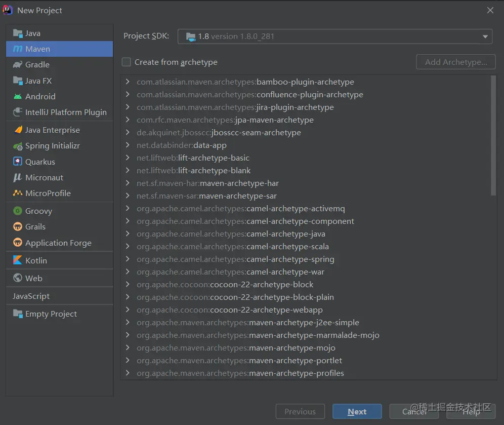Click the Next button

(x=357, y=412)
